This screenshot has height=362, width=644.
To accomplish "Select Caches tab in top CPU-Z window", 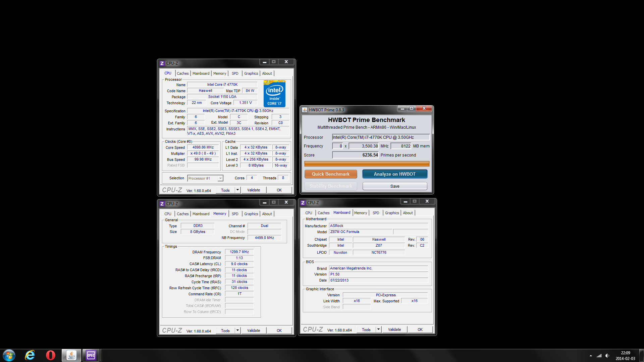I will click(x=183, y=73).
